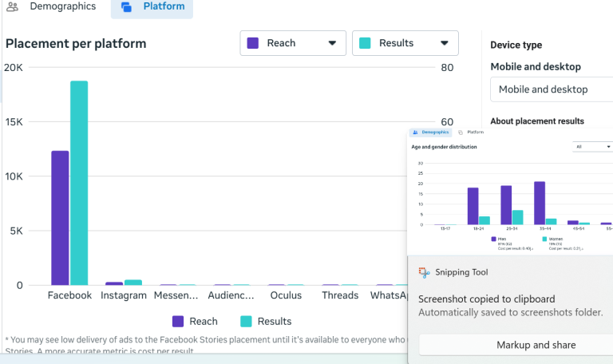Select the Threads label on the x-axis

click(x=340, y=295)
